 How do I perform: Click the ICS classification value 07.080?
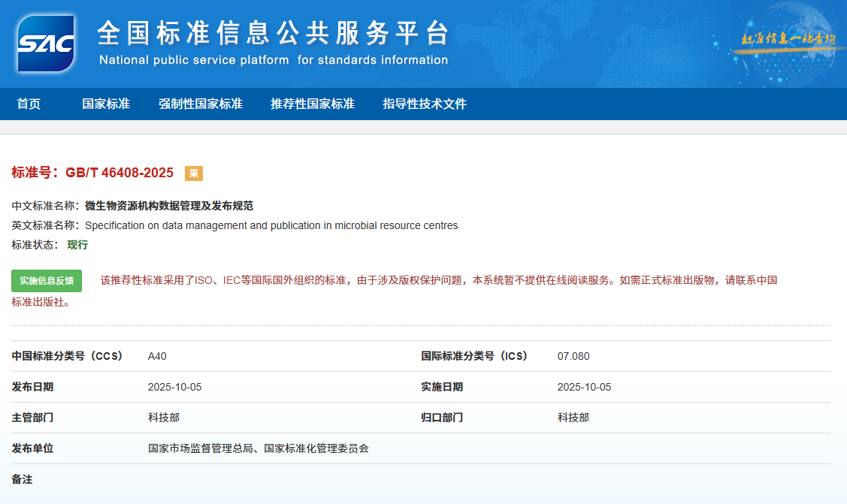coord(573,356)
